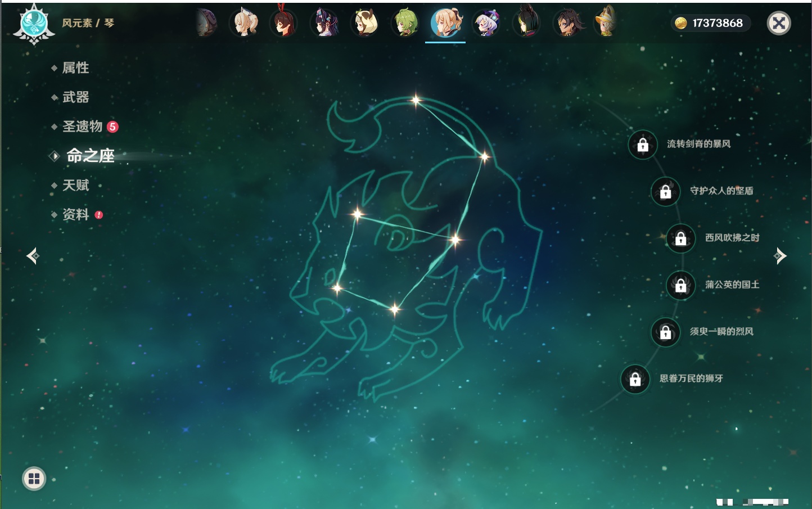Click the lock icon for 蒲公英的国土

[x=681, y=286]
